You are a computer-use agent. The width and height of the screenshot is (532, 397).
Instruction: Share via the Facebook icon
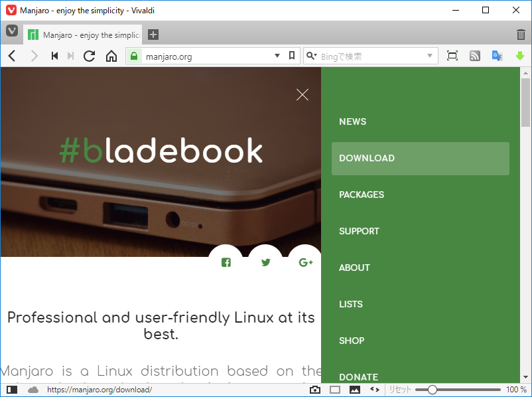(x=226, y=262)
